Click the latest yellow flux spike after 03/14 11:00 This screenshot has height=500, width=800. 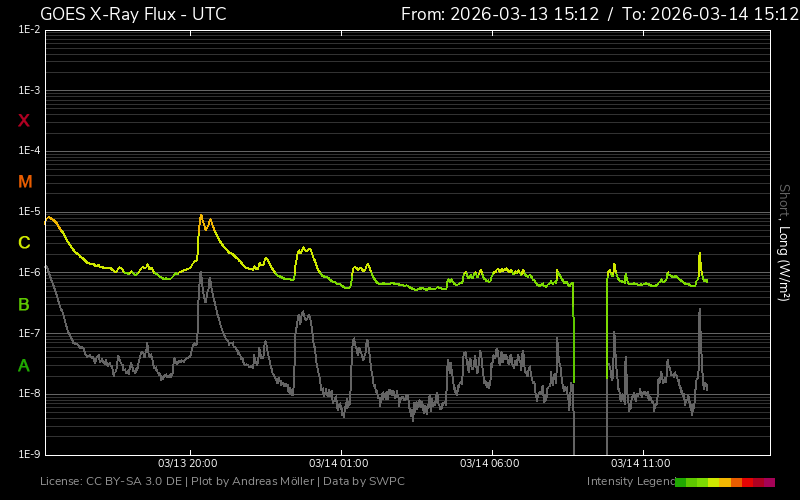pos(699,254)
